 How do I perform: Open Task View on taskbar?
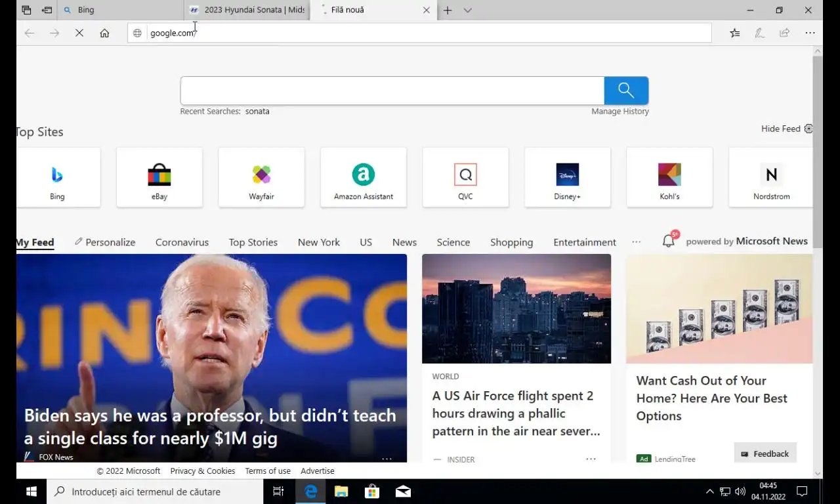(278, 492)
